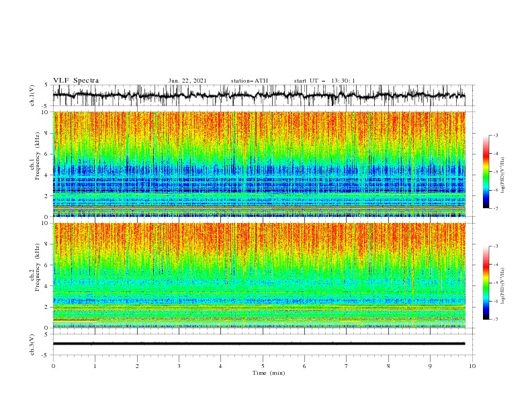Click time axis tick label "7"
The width and height of the screenshot is (532, 411).
347,366
